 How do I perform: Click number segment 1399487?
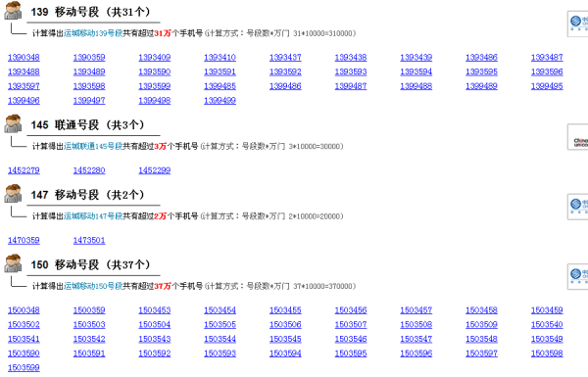click(351, 86)
